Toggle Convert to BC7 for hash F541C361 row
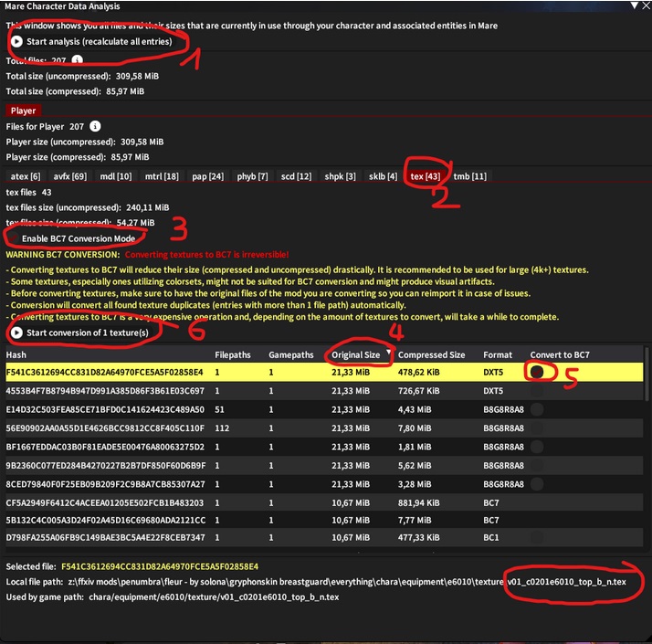This screenshot has width=652, height=644. click(x=537, y=372)
